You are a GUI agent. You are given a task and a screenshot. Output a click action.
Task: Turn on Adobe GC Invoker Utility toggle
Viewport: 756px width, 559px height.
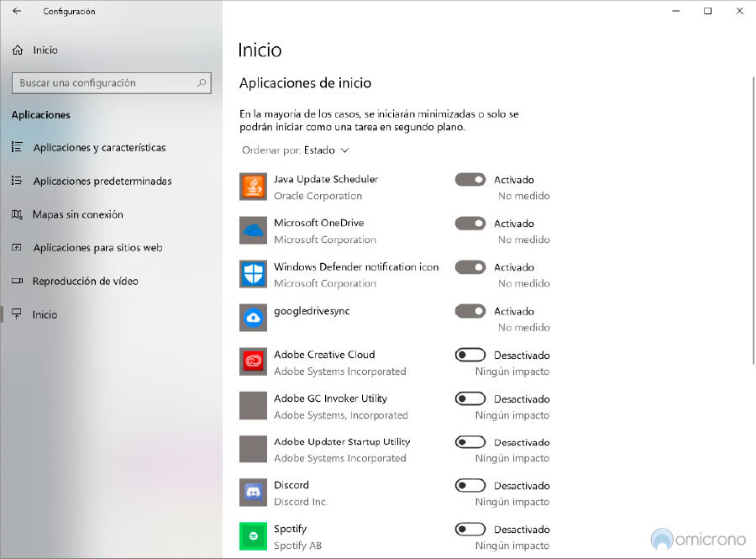point(470,399)
